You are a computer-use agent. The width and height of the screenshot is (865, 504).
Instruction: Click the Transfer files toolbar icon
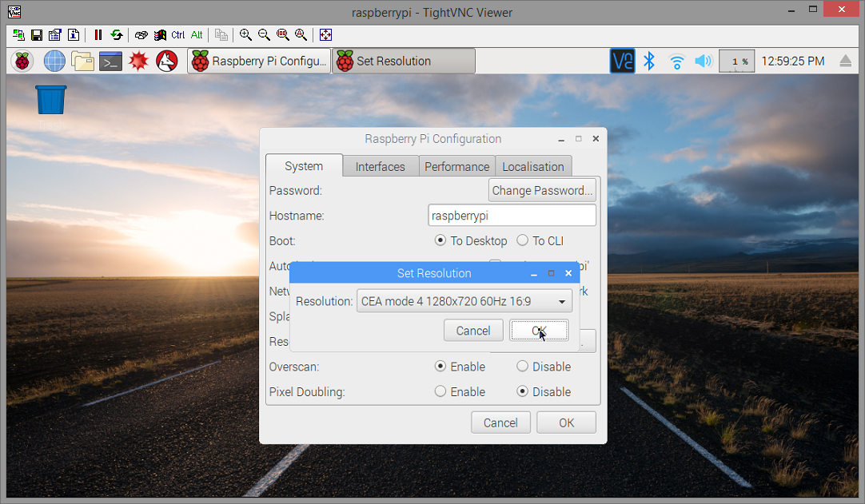221,34
